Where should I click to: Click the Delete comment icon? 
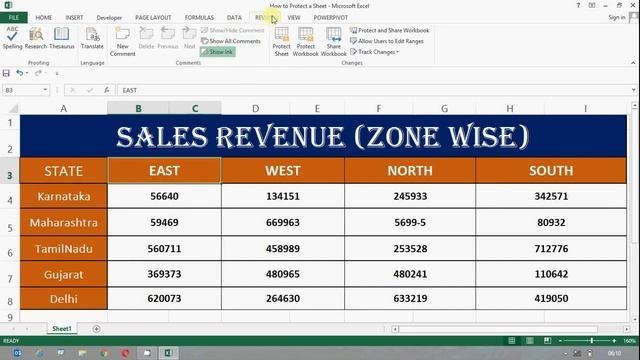click(x=146, y=38)
